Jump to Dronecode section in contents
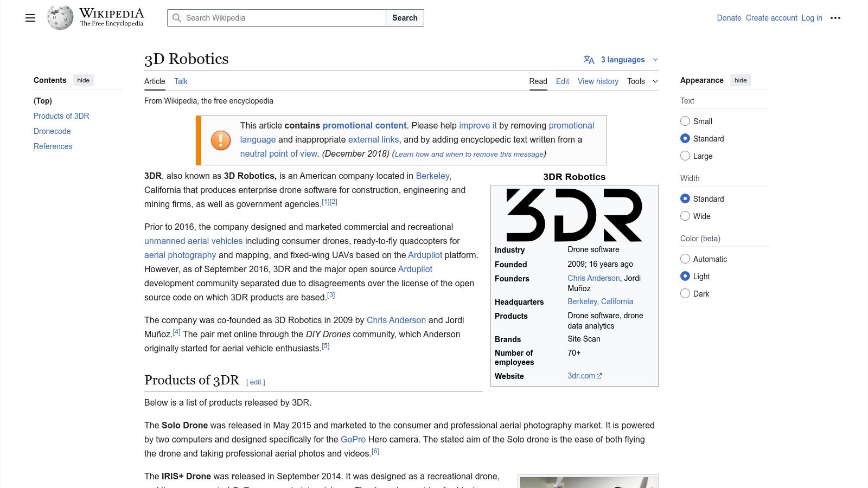868x488 pixels. pyautogui.click(x=52, y=131)
